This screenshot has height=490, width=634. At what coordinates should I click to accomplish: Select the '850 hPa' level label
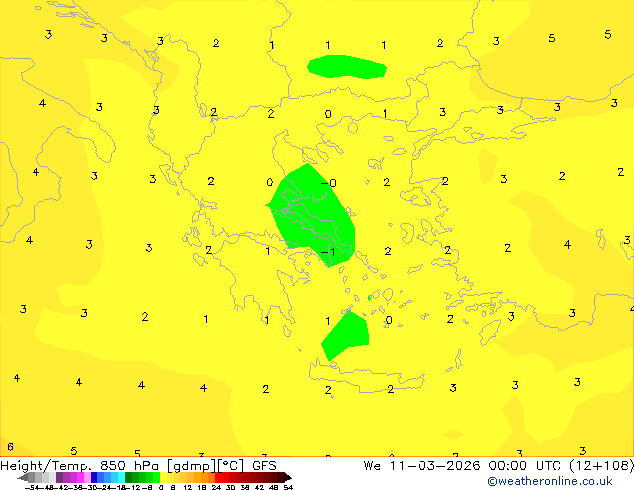pos(129,466)
